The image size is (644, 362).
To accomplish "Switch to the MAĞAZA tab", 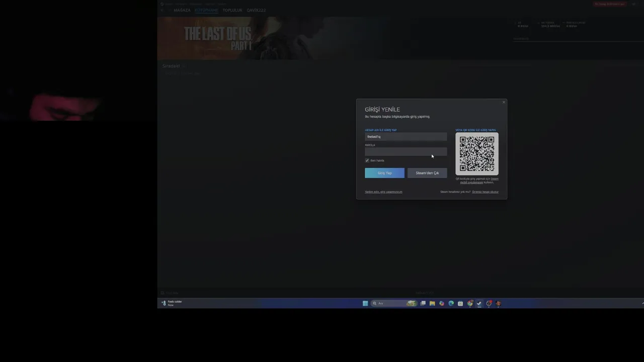I will click(x=182, y=10).
